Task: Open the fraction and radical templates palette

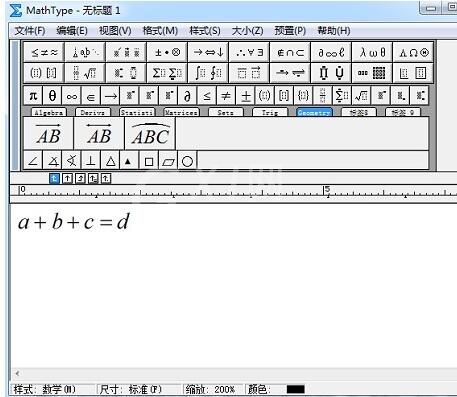Action: click(85, 73)
